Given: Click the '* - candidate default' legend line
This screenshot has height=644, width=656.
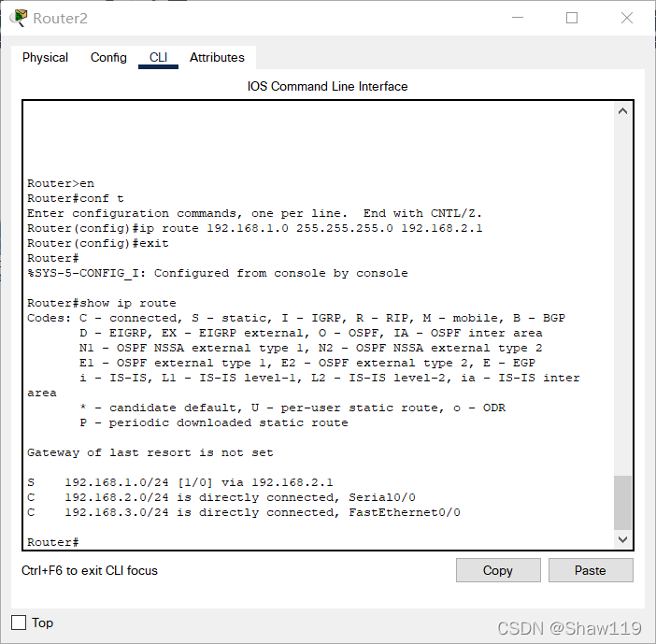Looking at the screenshot, I should (x=292, y=408).
